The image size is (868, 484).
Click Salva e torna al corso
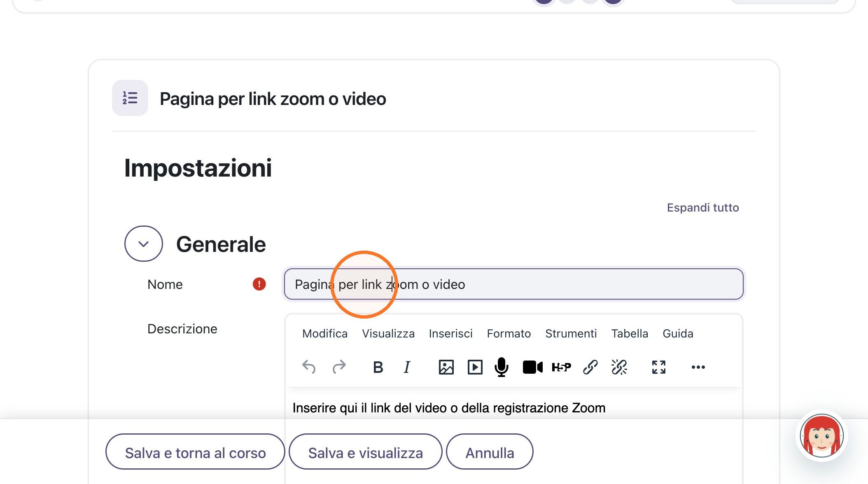click(x=195, y=452)
